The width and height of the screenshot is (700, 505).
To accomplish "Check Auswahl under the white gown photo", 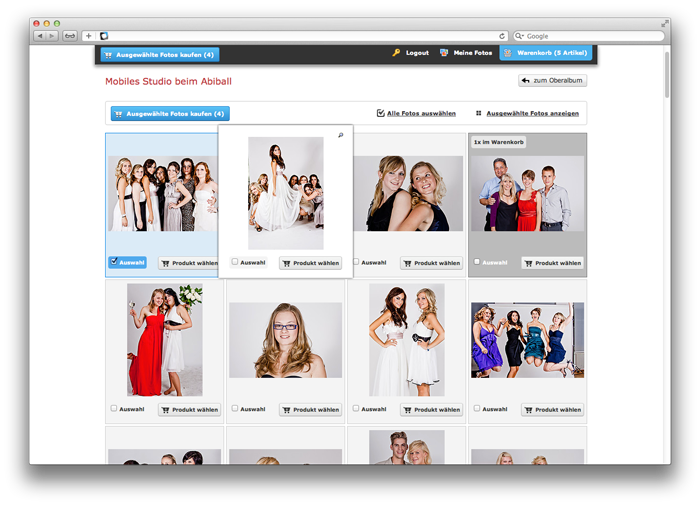I will tap(235, 262).
